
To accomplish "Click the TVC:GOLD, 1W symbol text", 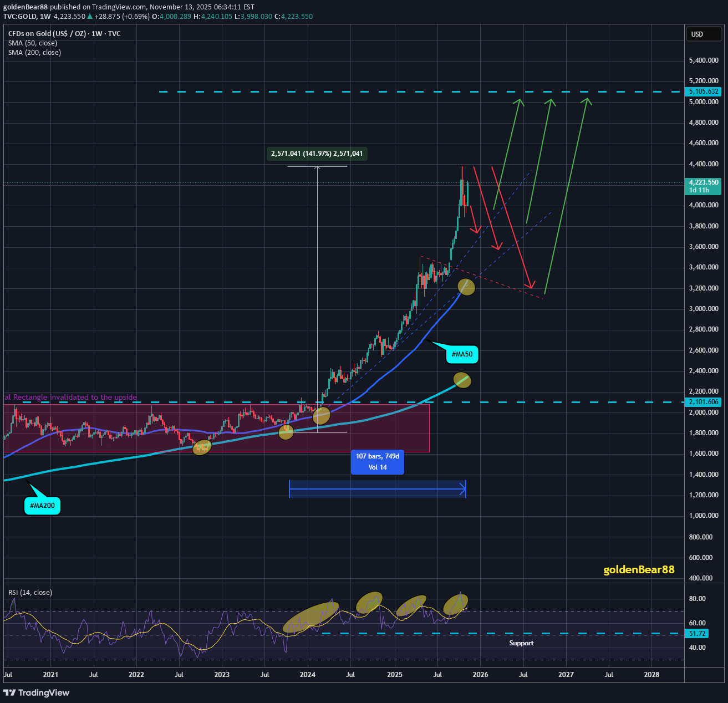I will click(26, 17).
